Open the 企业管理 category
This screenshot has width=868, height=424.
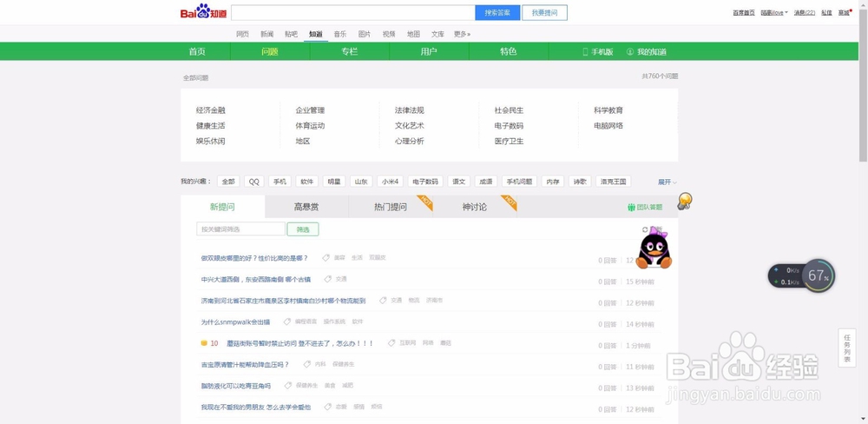(x=310, y=110)
